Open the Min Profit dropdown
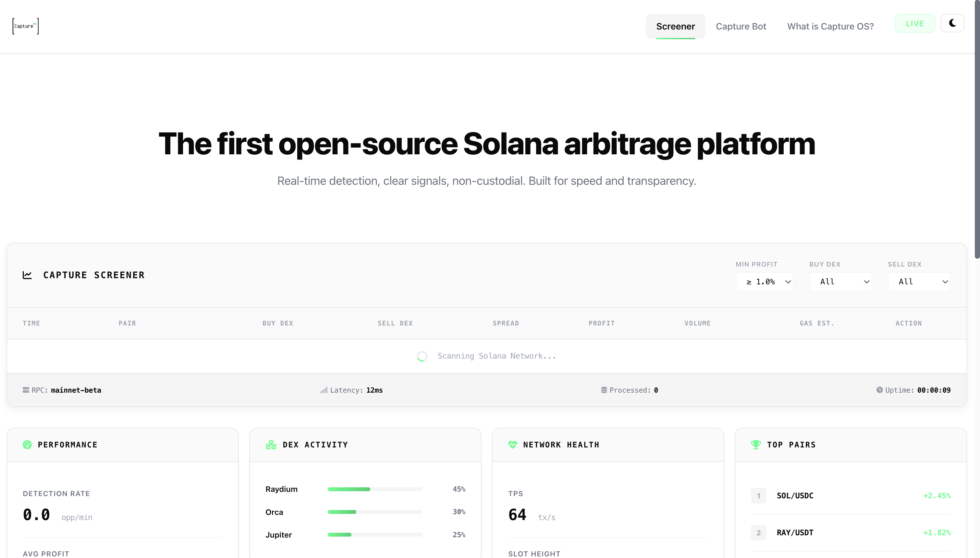Viewport: 980px width, 558px height. tap(765, 282)
